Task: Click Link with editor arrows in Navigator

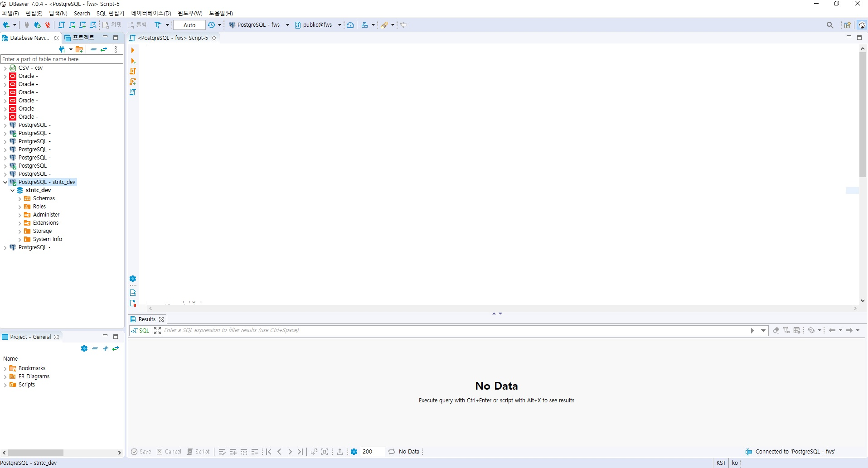Action: tap(104, 49)
